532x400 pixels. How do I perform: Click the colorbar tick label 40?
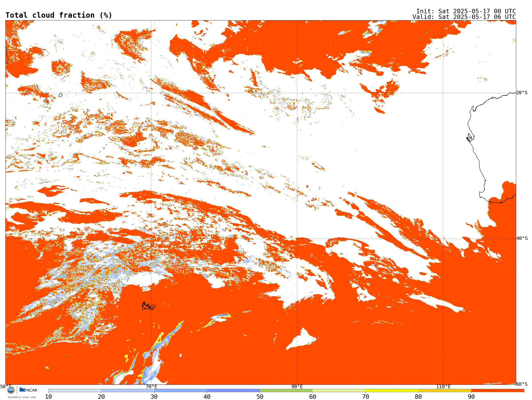(x=207, y=397)
